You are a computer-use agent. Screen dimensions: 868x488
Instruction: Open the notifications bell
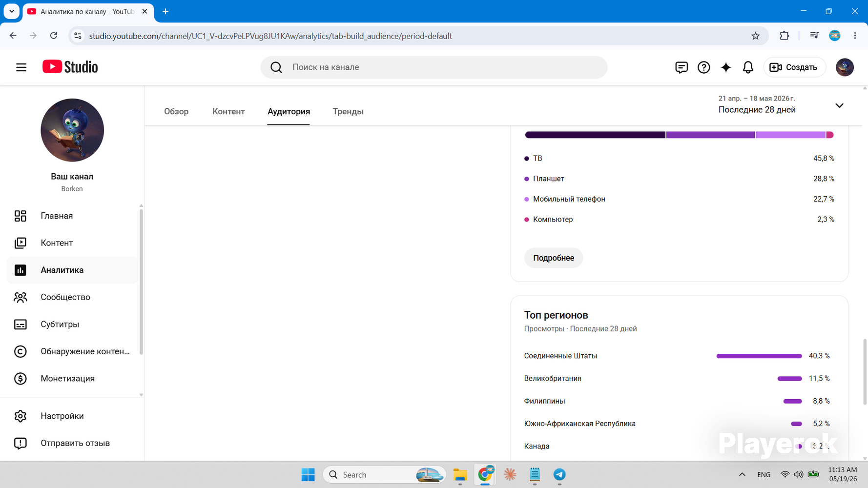pyautogui.click(x=748, y=67)
